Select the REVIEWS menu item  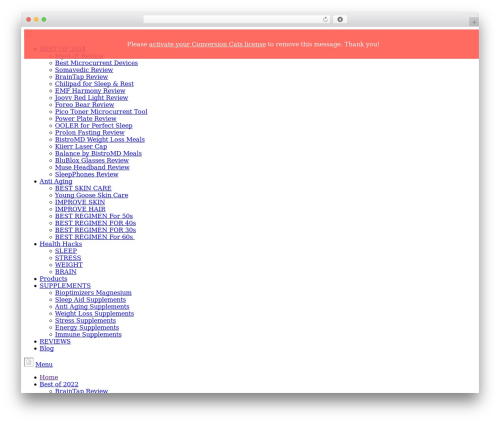point(55,342)
